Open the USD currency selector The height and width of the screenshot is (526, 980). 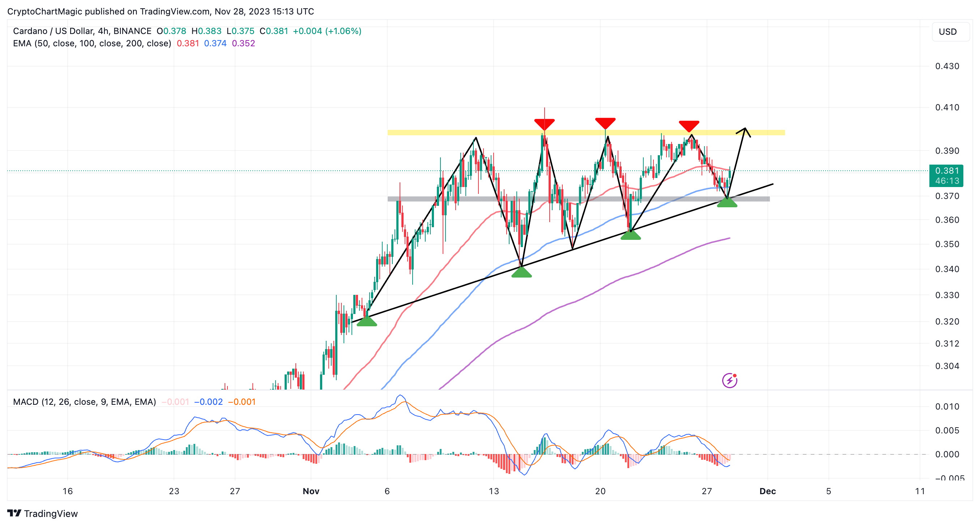click(950, 31)
